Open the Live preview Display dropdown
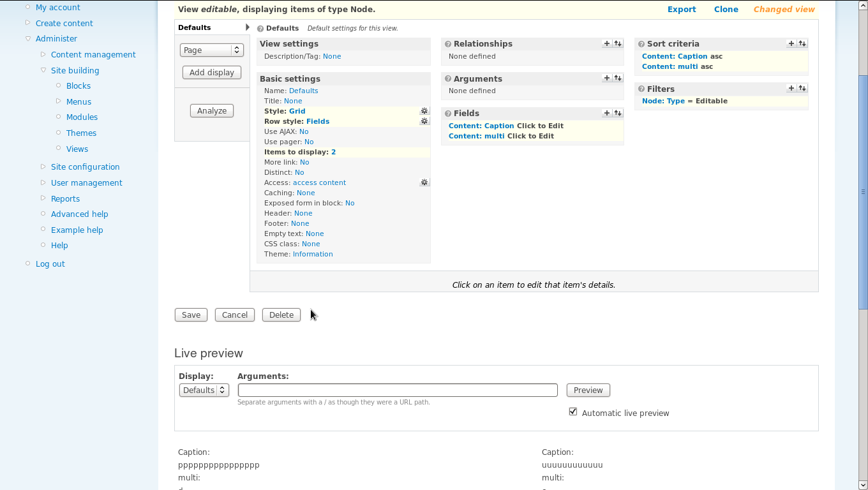Viewport: 868px width, 490px height. (x=204, y=390)
